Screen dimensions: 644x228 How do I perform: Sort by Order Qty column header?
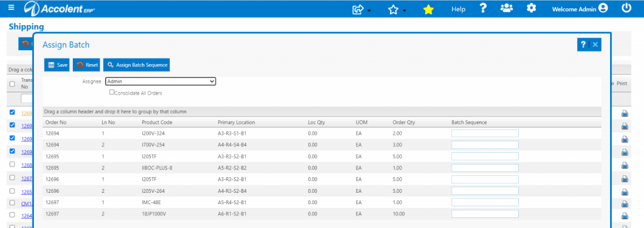(x=404, y=122)
